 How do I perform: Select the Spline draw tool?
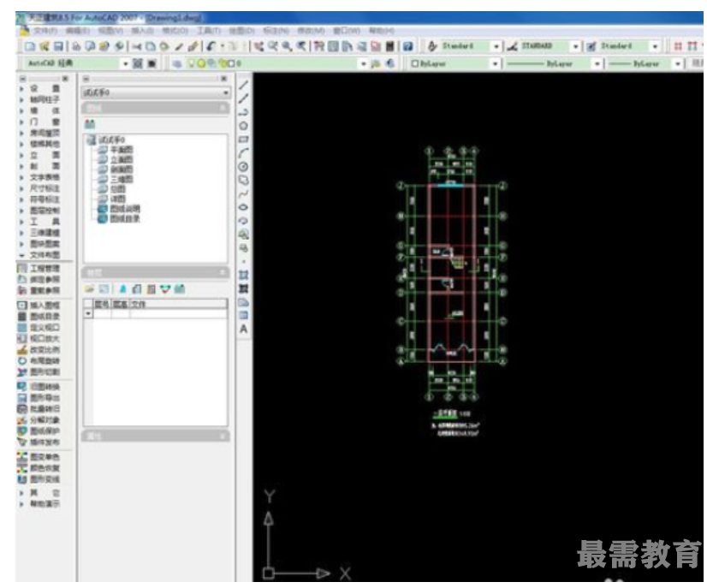[x=243, y=194]
